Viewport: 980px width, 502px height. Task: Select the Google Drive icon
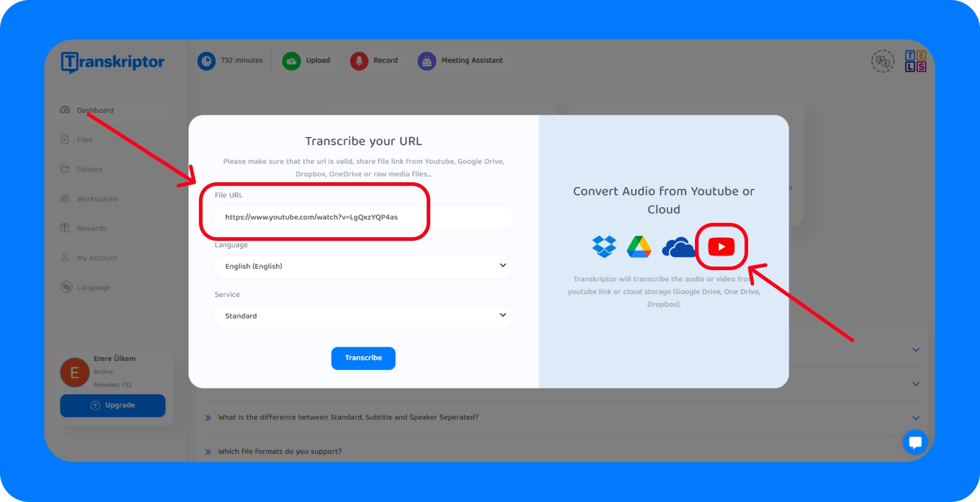point(639,247)
